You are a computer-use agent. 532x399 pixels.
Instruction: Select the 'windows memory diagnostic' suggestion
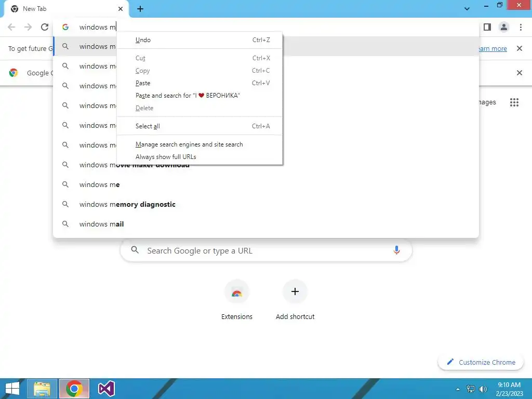(x=266, y=204)
